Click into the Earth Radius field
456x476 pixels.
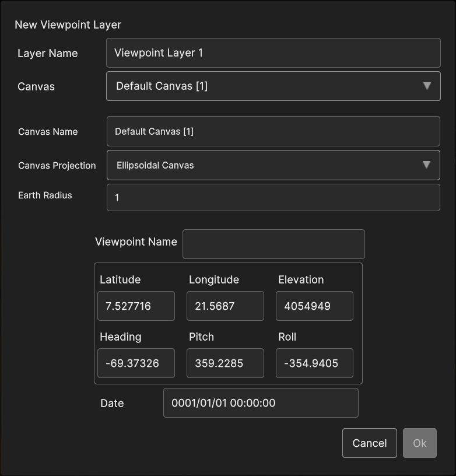click(x=273, y=198)
